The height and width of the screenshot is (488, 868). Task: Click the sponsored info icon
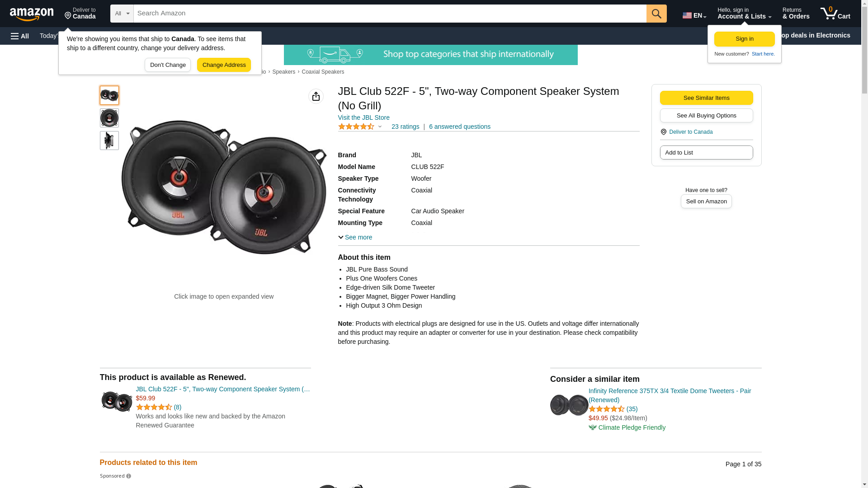[128, 476]
